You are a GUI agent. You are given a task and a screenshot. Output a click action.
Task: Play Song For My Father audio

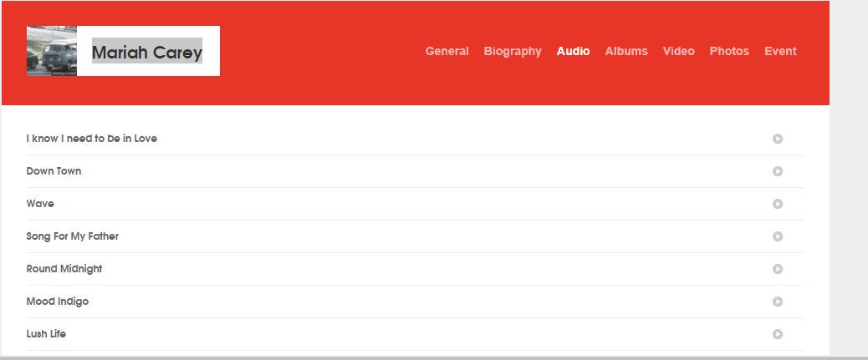[x=778, y=236]
